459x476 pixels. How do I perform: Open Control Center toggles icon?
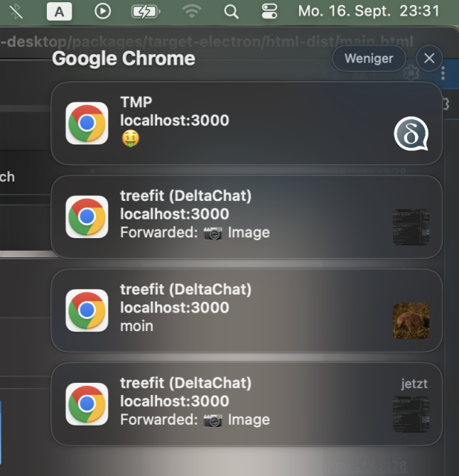coord(270,11)
